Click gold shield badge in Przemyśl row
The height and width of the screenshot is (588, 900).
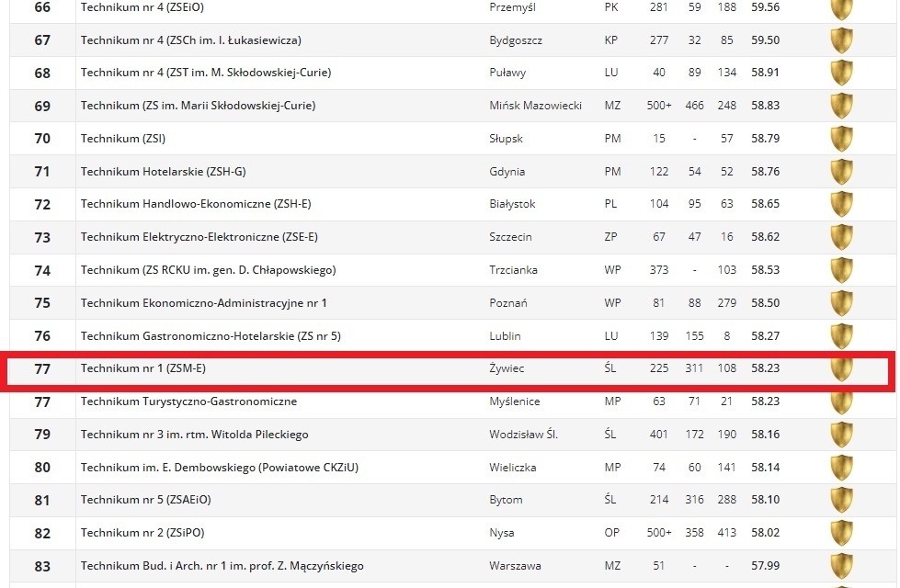click(x=841, y=8)
